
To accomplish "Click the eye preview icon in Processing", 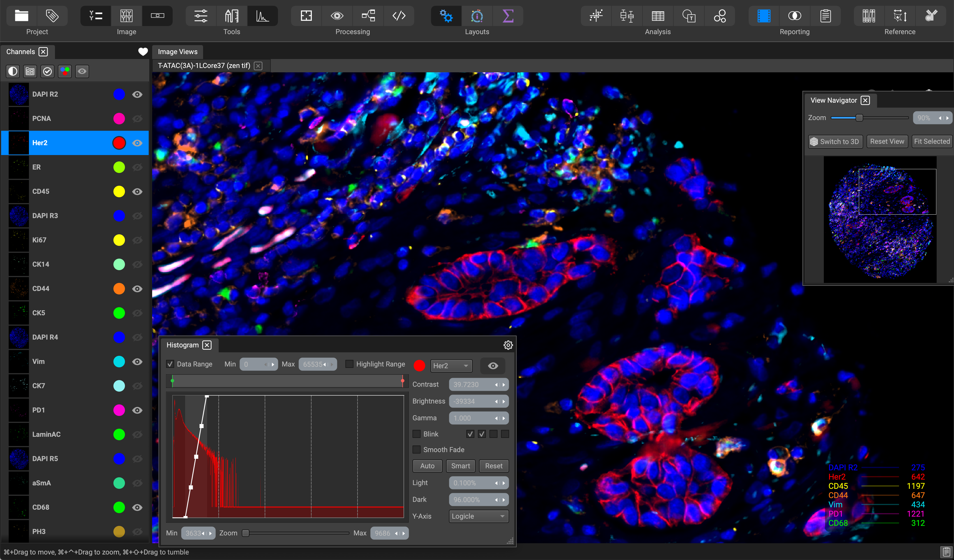I will [x=337, y=16].
